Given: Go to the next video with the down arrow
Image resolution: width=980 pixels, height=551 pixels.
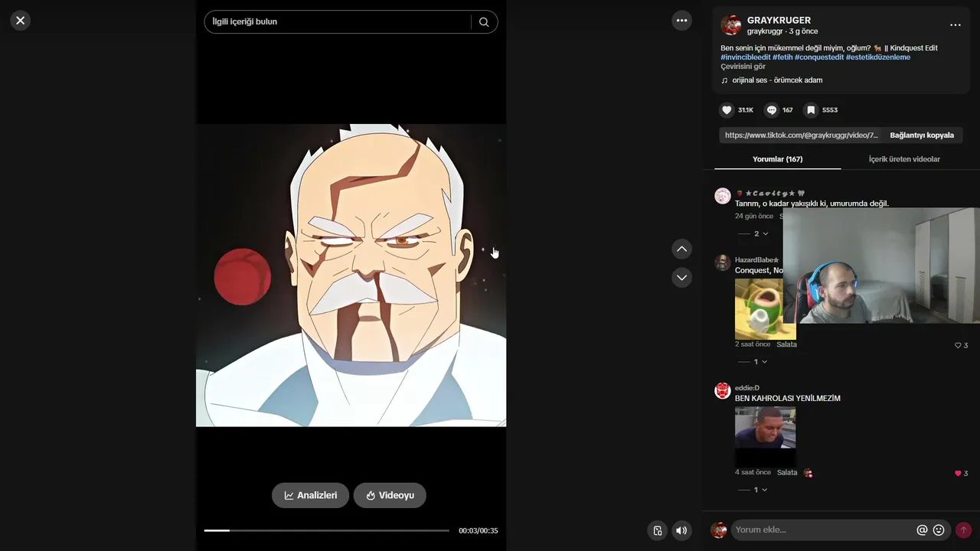Looking at the screenshot, I should coord(682,277).
